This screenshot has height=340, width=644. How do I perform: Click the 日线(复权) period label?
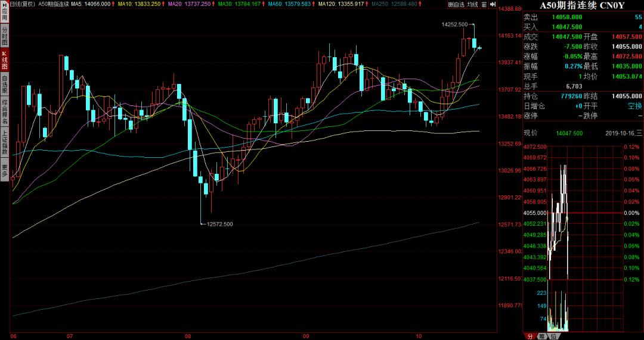pos(22,4)
